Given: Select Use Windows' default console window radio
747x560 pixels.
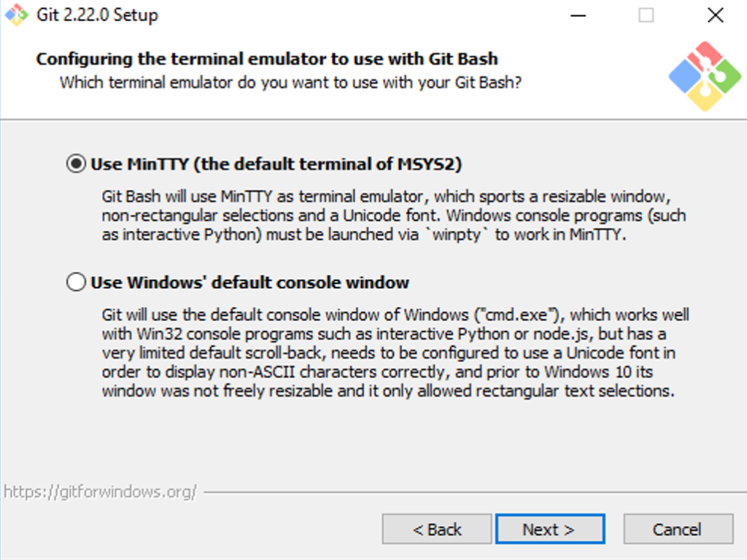Looking at the screenshot, I should (x=76, y=282).
